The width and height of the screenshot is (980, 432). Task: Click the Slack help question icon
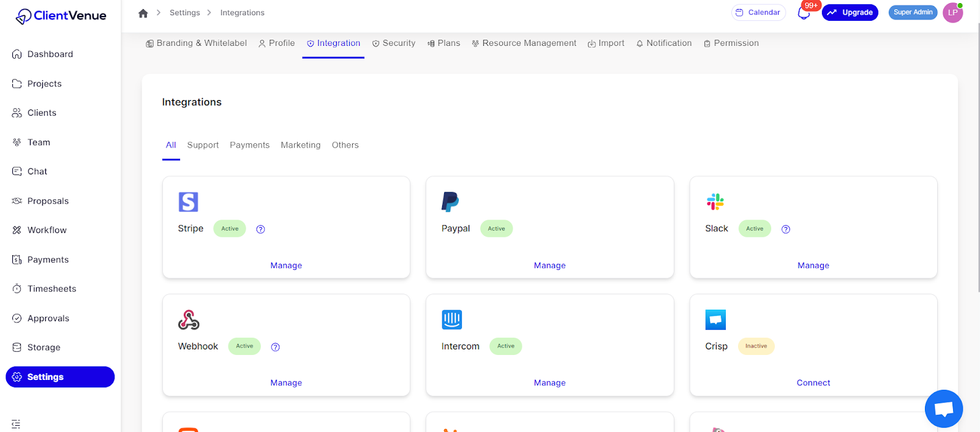[x=786, y=229]
